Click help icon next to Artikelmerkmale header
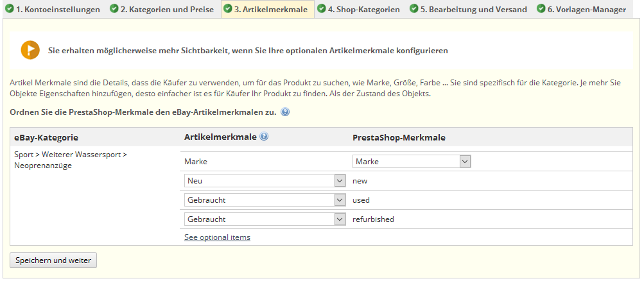The height and width of the screenshot is (281, 644). click(264, 137)
